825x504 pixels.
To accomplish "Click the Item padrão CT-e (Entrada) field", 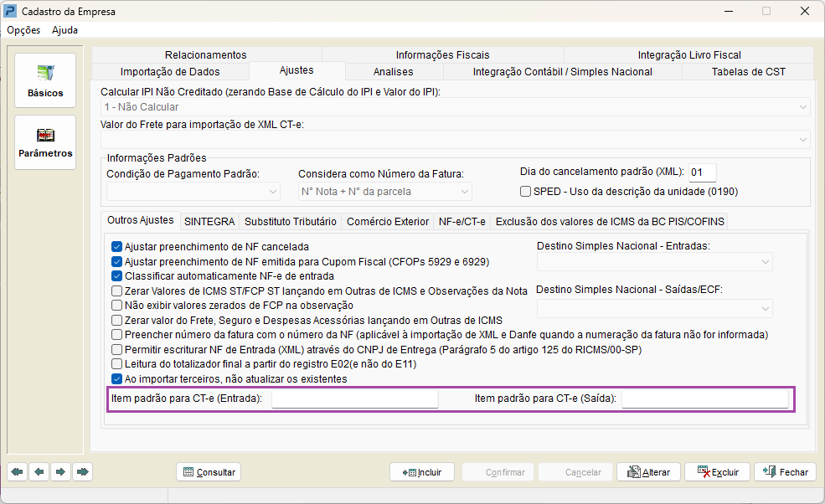I will 354,399.
